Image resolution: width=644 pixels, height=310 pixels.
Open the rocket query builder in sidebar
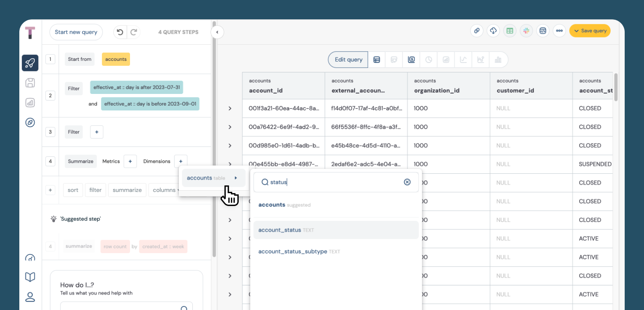click(30, 63)
